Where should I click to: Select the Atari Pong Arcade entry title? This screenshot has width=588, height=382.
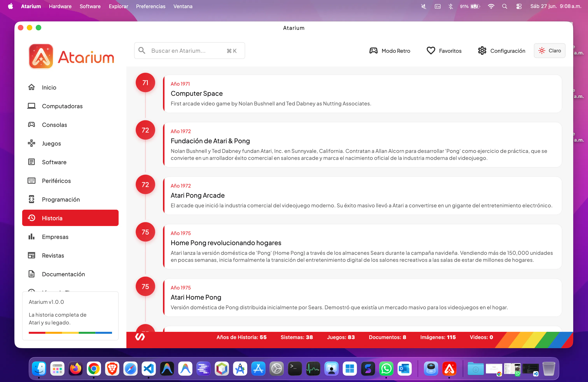click(x=198, y=195)
